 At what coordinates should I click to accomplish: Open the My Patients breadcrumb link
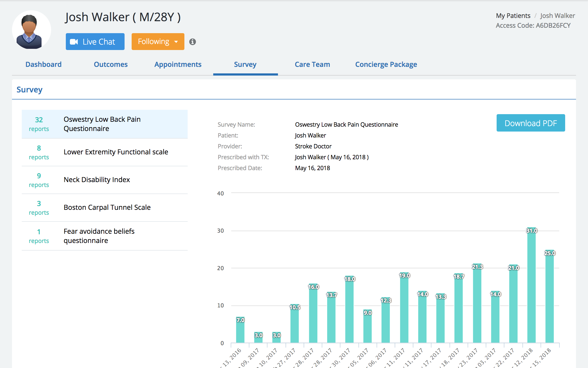513,16
